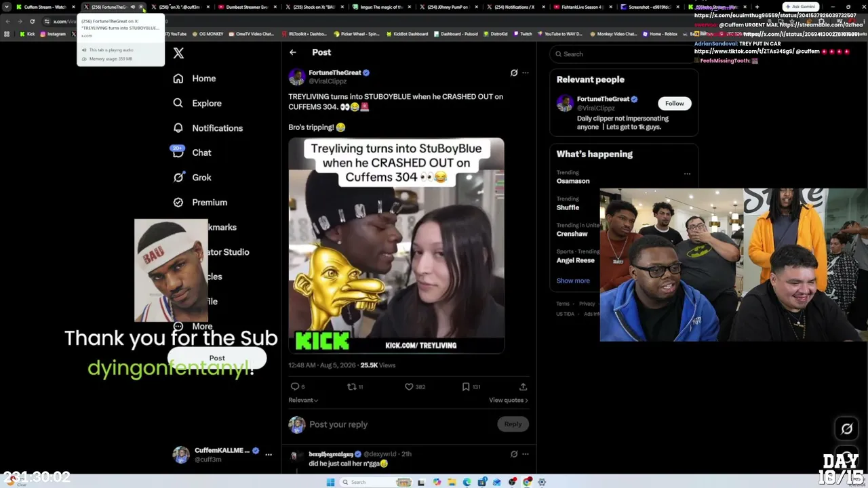This screenshot has height=488, width=868.
Task: Expand the More item in the sidebar
Action: (x=193, y=326)
